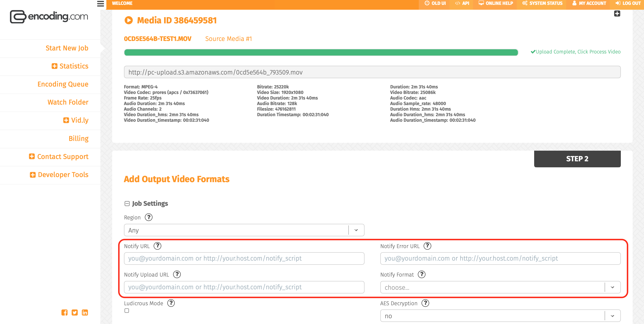Click the plus icon next to Contact Support
This screenshot has width=644, height=324.
point(32,156)
